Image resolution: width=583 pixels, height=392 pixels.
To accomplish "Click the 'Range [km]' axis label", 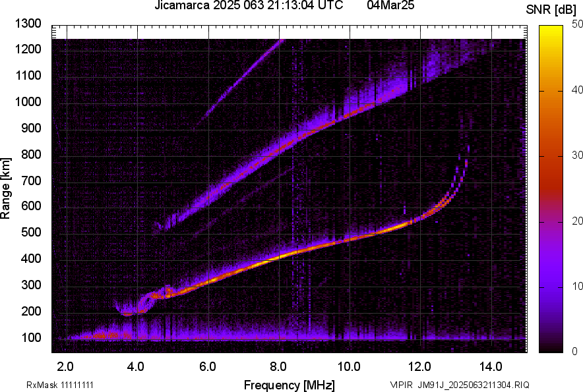I will (x=5, y=188).
